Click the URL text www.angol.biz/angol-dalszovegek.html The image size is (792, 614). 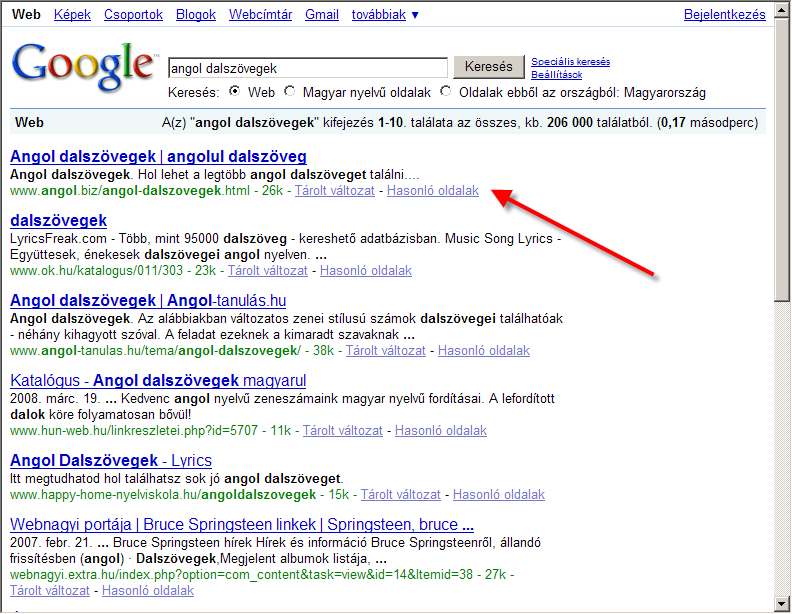coord(130,191)
